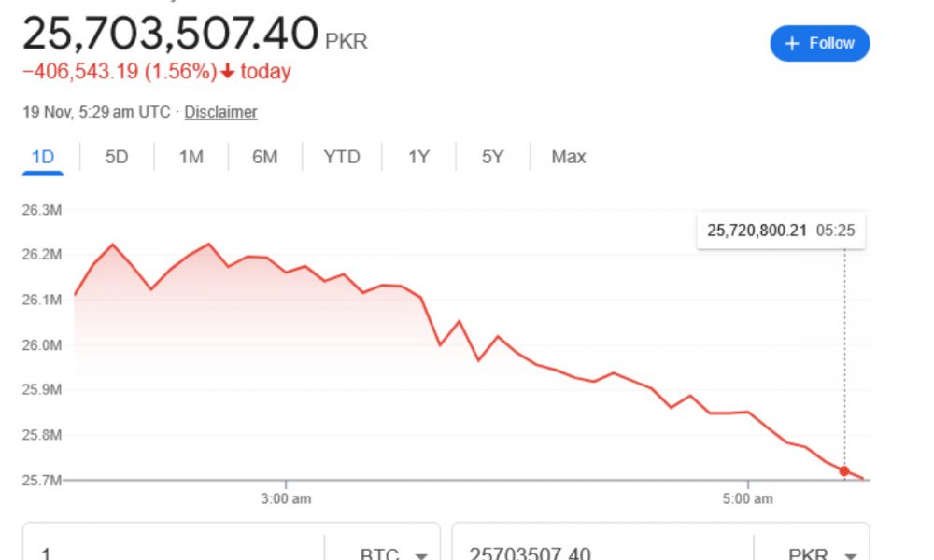View the YTD chart range
Image resolution: width=934 pixels, height=560 pixels.
click(x=341, y=157)
